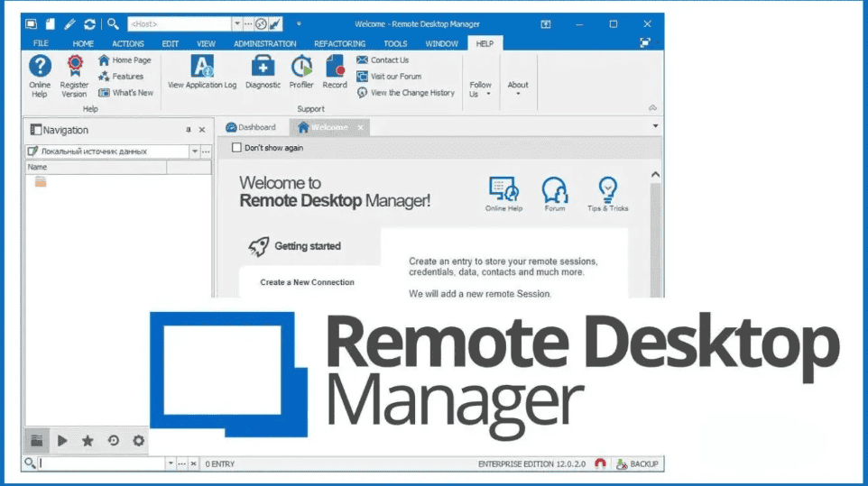868x486 pixels.
Task: Switch to the HOME ribbon tab
Action: point(83,43)
